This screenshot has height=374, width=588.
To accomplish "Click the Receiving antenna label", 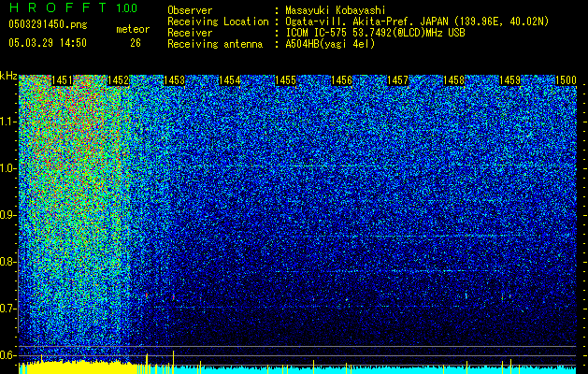I will 215,44.
